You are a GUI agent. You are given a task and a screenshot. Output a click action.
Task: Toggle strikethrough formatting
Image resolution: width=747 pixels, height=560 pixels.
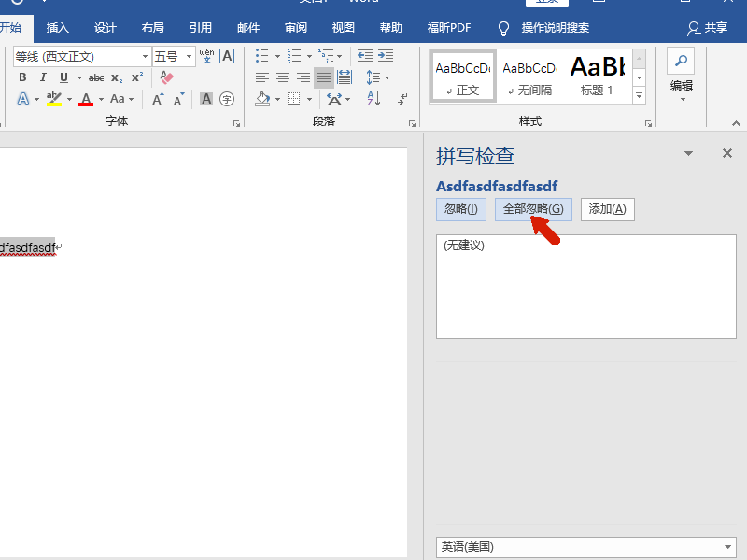click(96, 77)
